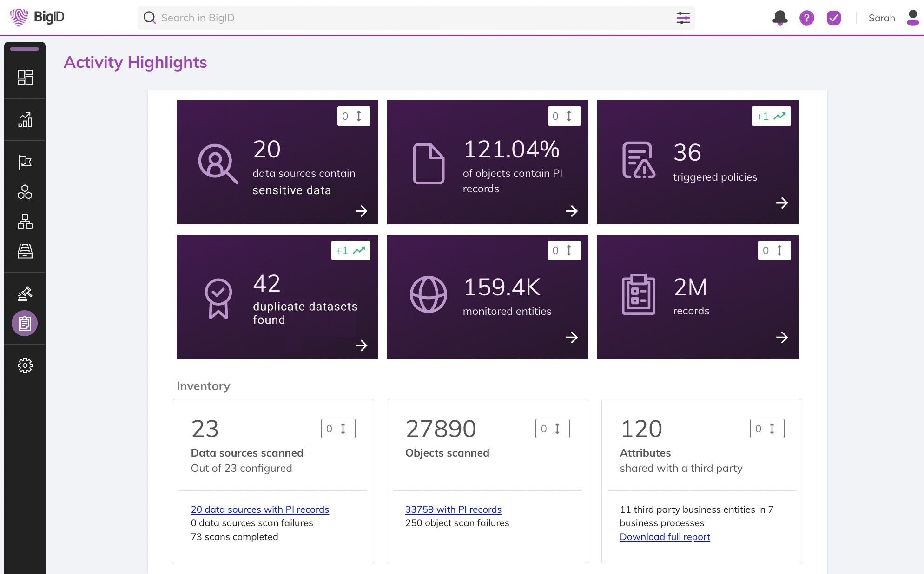
Task: Open the hierarchy org-chart icon in sidebar
Action: 25,222
